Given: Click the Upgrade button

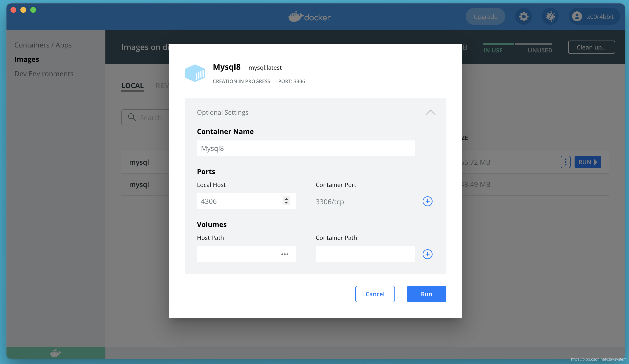Looking at the screenshot, I should pyautogui.click(x=485, y=17).
